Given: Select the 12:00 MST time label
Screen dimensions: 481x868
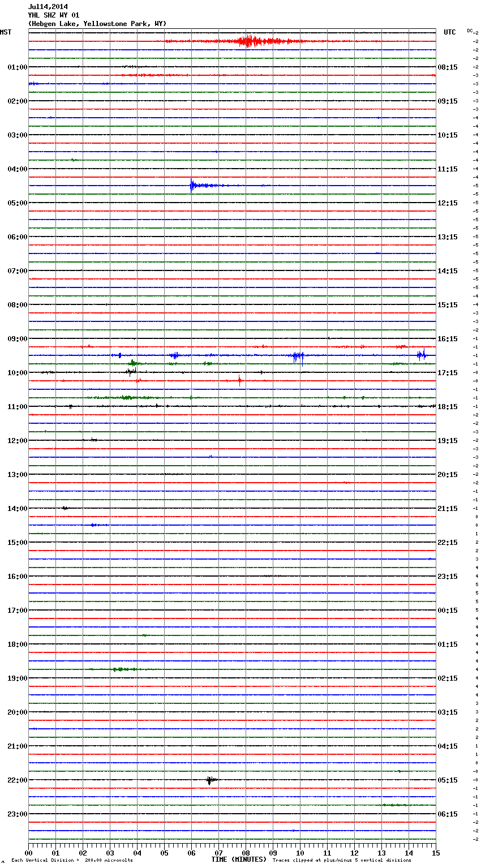Looking at the screenshot, I should 18,441.
